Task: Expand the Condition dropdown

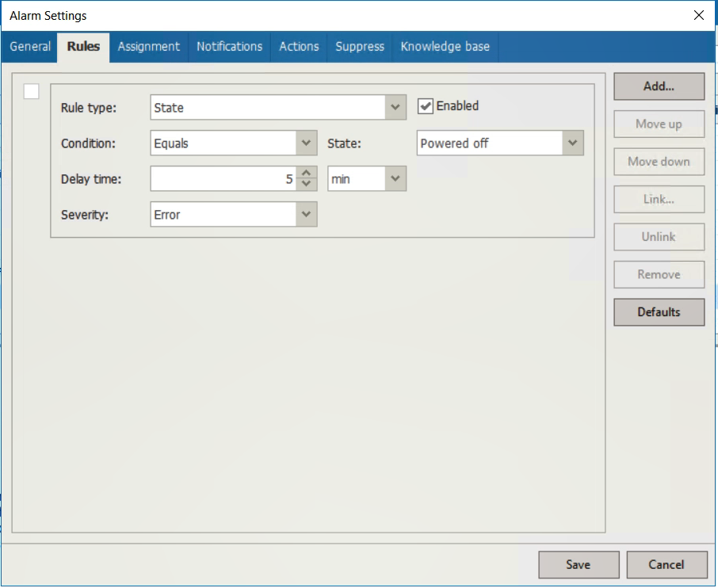Action: tap(306, 143)
